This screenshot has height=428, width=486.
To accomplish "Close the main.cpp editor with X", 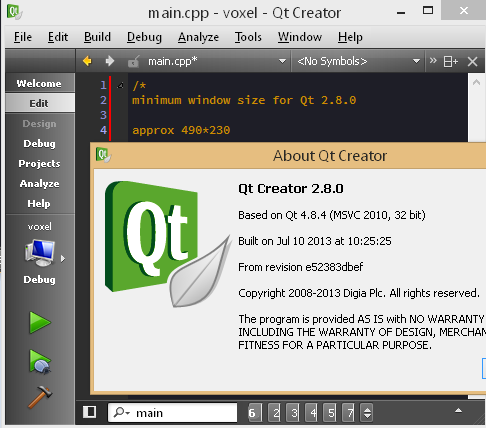I will pyautogui.click(x=472, y=62).
